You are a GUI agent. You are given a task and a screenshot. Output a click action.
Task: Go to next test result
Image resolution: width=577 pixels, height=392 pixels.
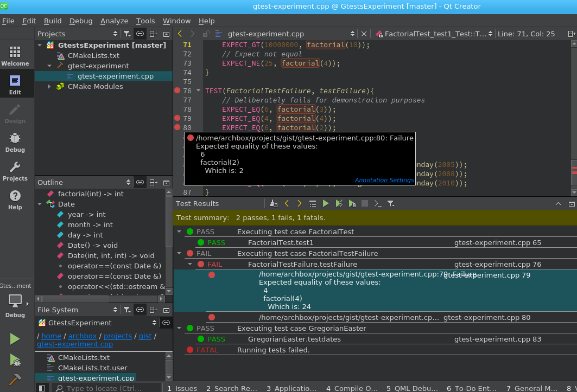[x=299, y=204]
